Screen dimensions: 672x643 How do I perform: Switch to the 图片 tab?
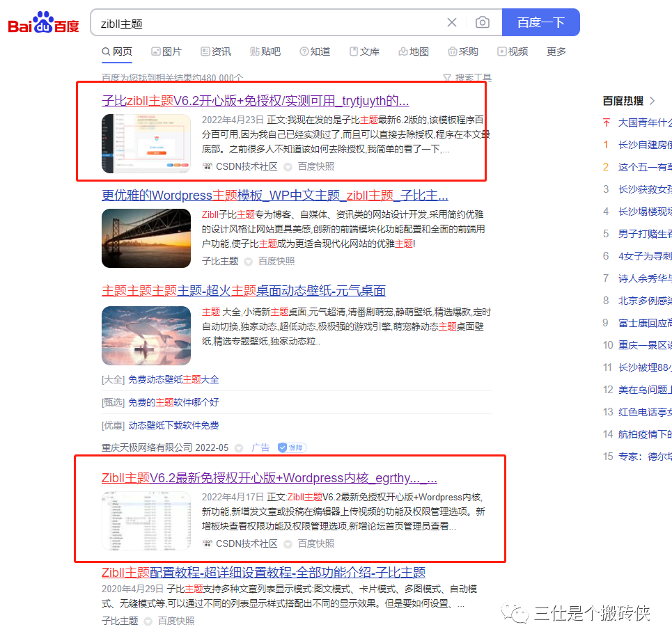166,51
